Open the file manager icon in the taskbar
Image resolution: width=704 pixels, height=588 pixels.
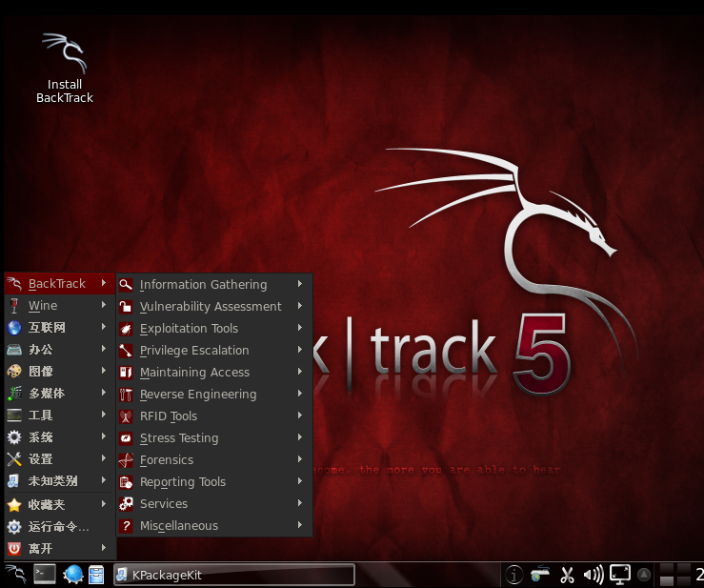96,575
